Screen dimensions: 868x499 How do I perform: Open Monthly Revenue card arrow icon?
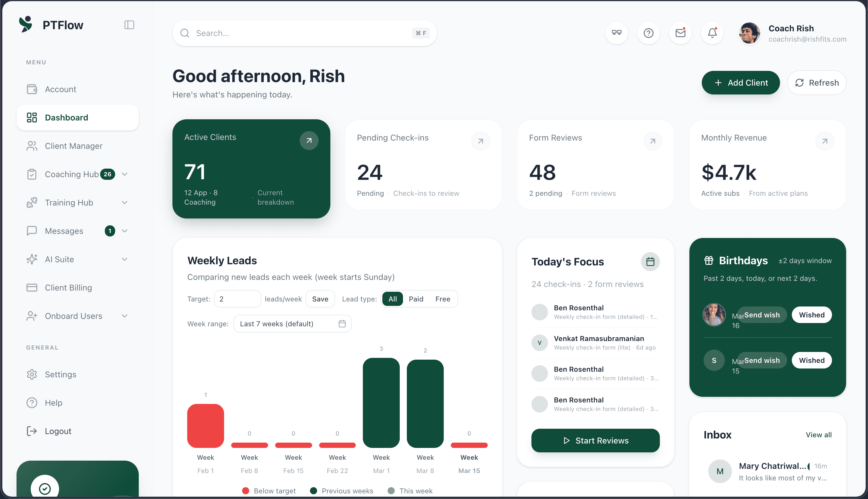coord(825,141)
